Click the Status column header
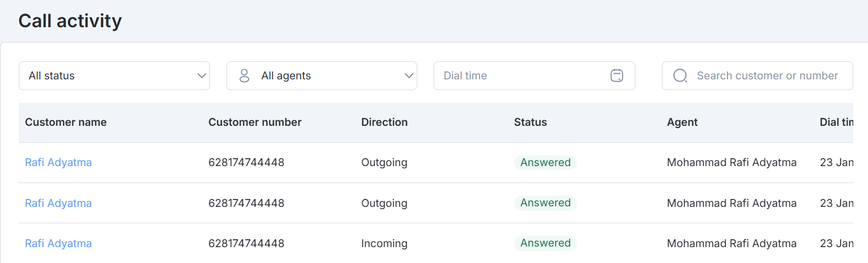Viewport: 868px width, 263px height. (x=530, y=122)
